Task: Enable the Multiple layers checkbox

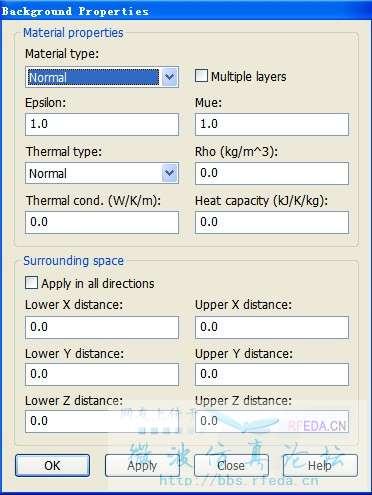Action: [x=201, y=76]
